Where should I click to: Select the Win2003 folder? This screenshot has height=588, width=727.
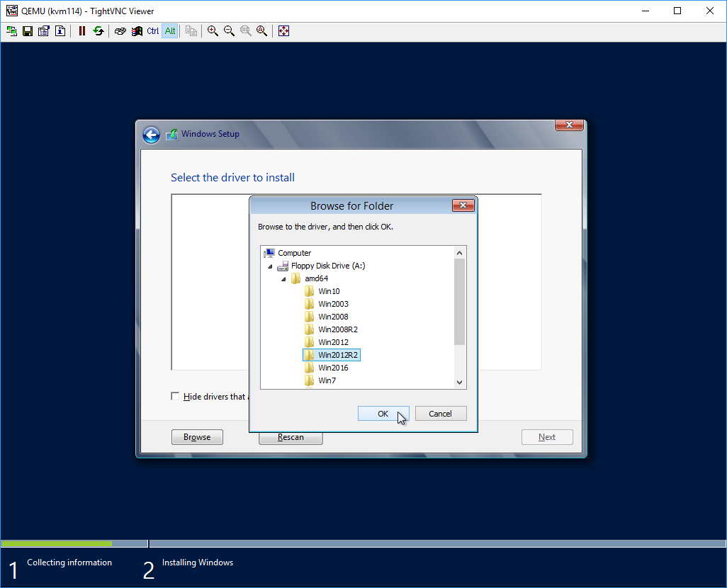click(333, 304)
